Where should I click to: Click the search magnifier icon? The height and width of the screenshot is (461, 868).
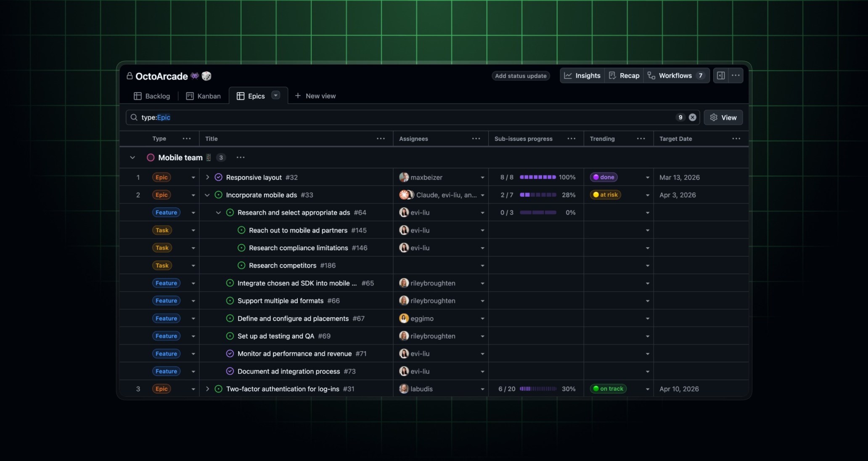point(133,117)
